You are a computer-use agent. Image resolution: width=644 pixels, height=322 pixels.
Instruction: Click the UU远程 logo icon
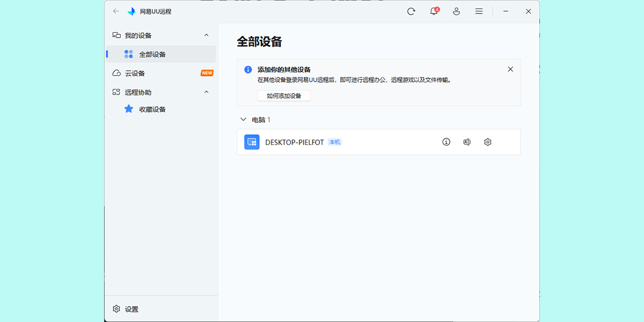click(x=130, y=11)
